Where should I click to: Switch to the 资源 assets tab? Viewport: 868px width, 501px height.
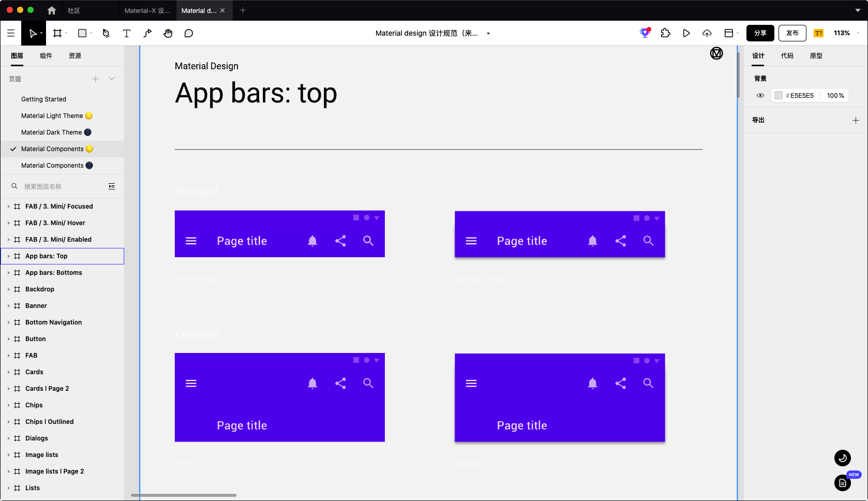click(x=75, y=56)
